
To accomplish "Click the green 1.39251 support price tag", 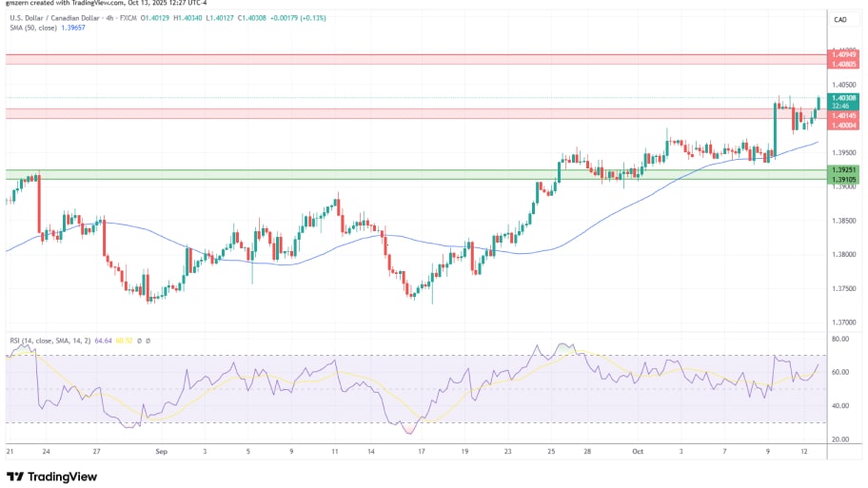I will tap(842, 170).
